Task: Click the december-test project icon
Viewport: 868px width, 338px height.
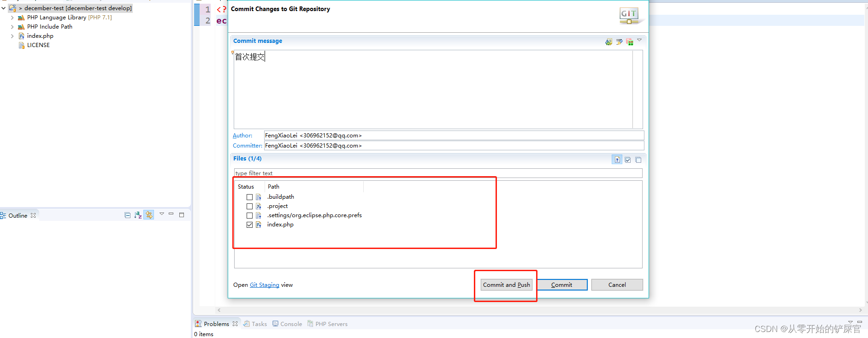Action: click(12, 8)
